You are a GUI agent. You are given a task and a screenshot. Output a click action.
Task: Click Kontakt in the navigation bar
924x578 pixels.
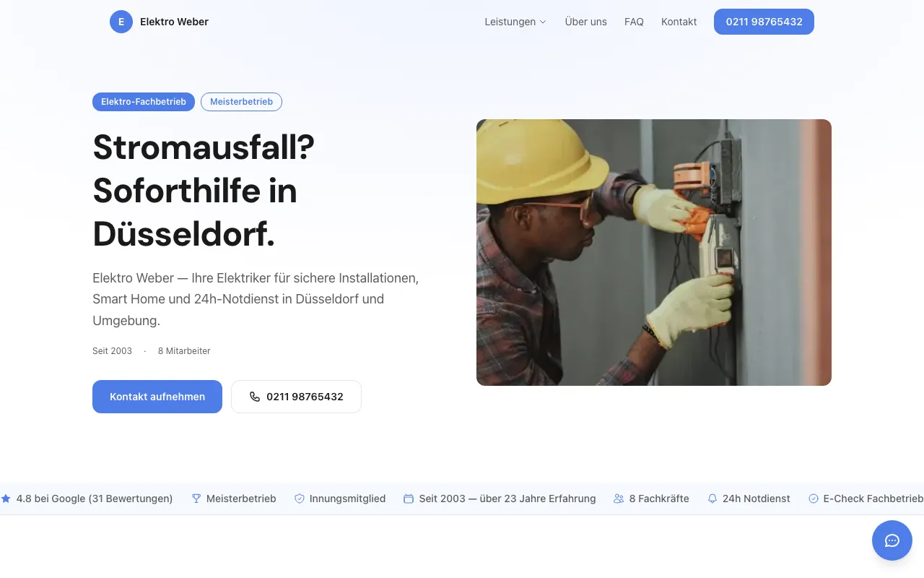[x=679, y=22]
